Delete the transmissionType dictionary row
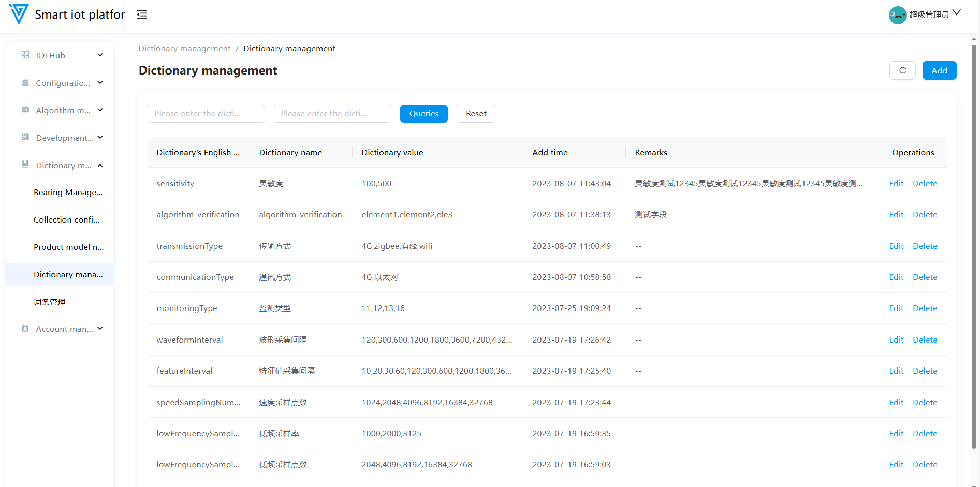Screen dimensions: 980x487 [x=925, y=246]
